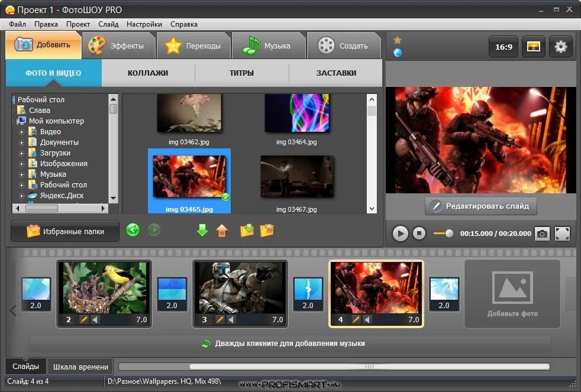Select the transition between slides 2 and 3

point(172,294)
